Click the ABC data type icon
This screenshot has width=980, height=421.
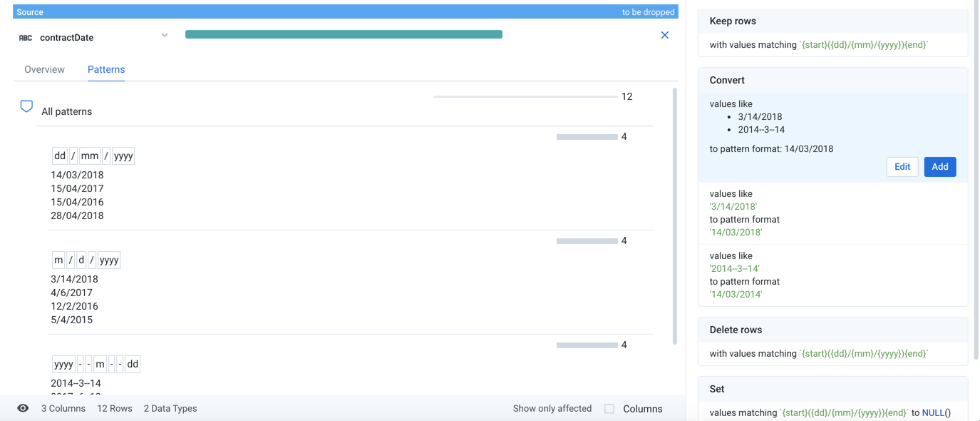[x=26, y=38]
